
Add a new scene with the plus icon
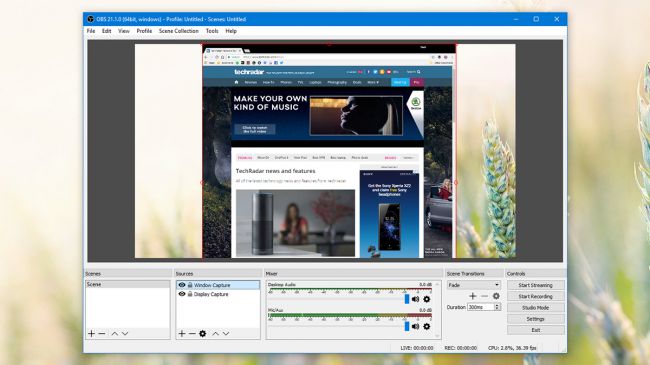(x=91, y=333)
